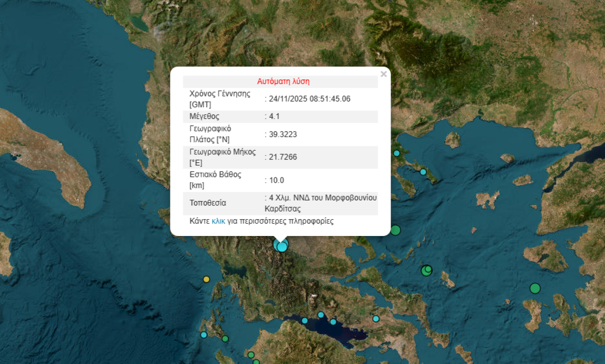Viewport: 605px width, 364px height.
Task: Close the earthquake details popup
Action: click(x=383, y=74)
